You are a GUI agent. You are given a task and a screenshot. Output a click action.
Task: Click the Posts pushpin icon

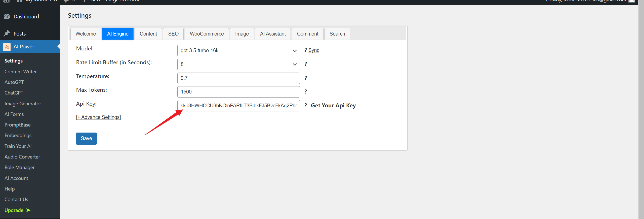click(x=7, y=33)
